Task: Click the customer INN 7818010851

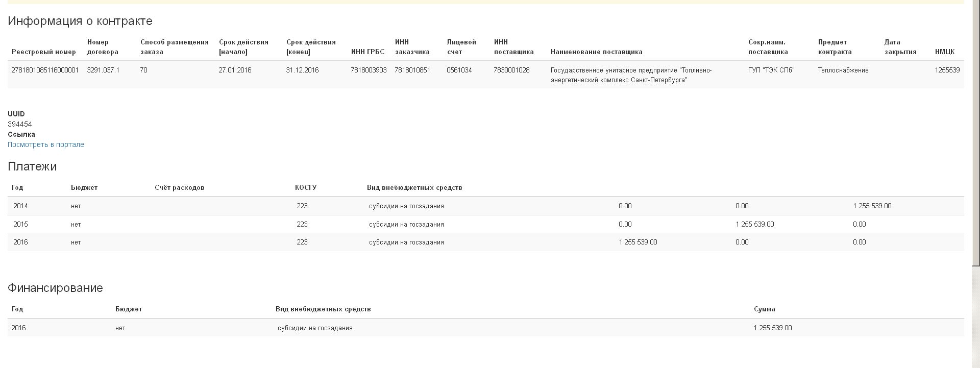Action: (x=412, y=70)
